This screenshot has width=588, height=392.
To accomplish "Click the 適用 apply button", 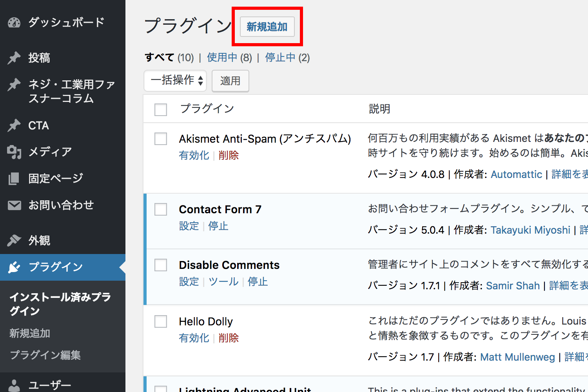I will (230, 81).
